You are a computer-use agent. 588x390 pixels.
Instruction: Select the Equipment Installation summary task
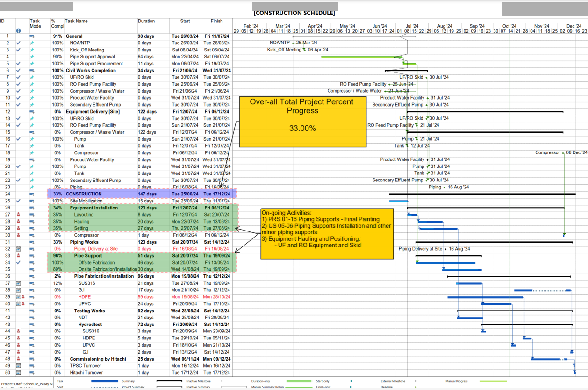click(x=94, y=208)
